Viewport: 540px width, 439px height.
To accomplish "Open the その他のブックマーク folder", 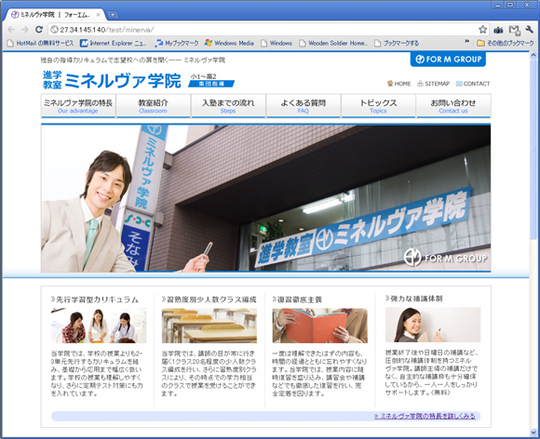I will pyautogui.click(x=505, y=43).
